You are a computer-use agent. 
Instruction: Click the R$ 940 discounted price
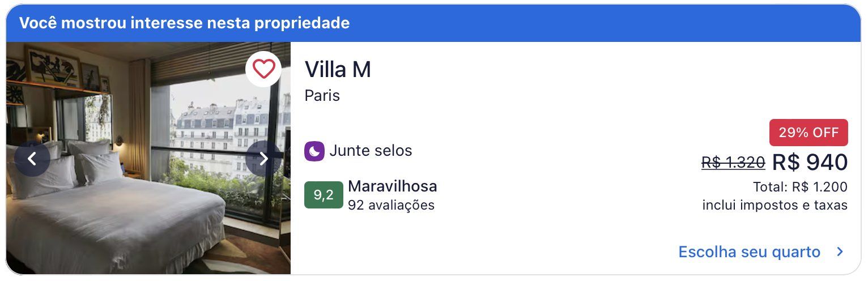pos(810,162)
